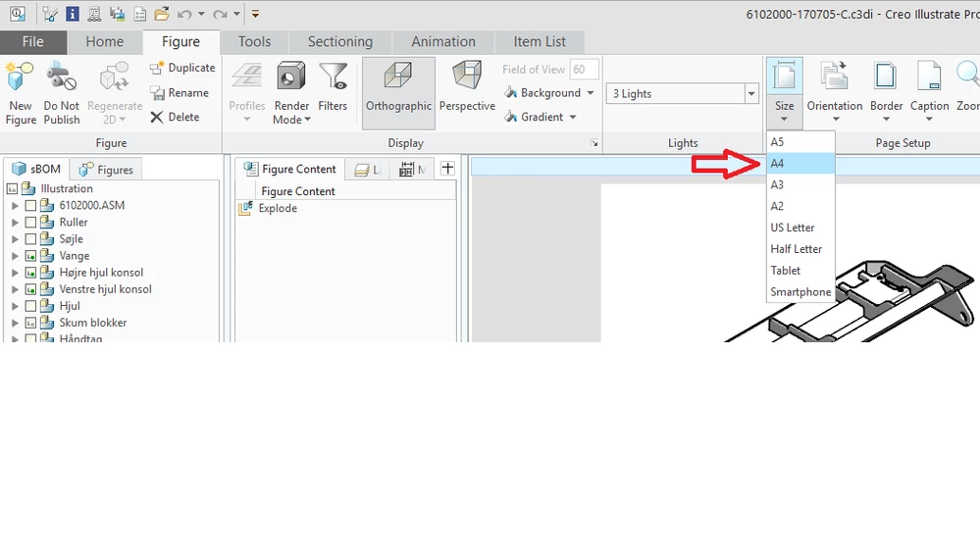Click the Explode item icon in Figure Content
Image resolution: width=980 pixels, height=558 pixels.
pos(245,208)
